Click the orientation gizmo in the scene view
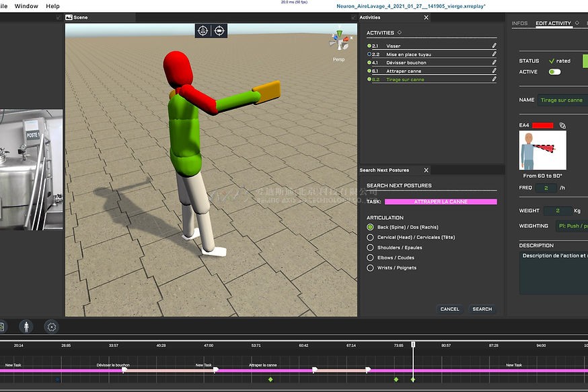The height and width of the screenshot is (392, 588). point(339,42)
